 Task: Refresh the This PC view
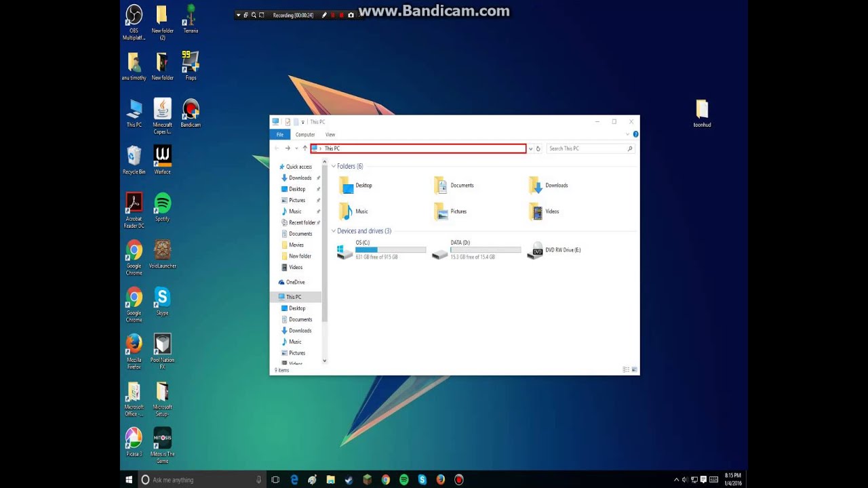[x=538, y=148]
